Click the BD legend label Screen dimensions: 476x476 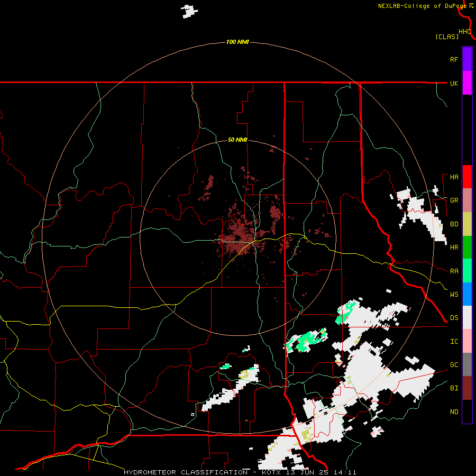pyautogui.click(x=454, y=224)
